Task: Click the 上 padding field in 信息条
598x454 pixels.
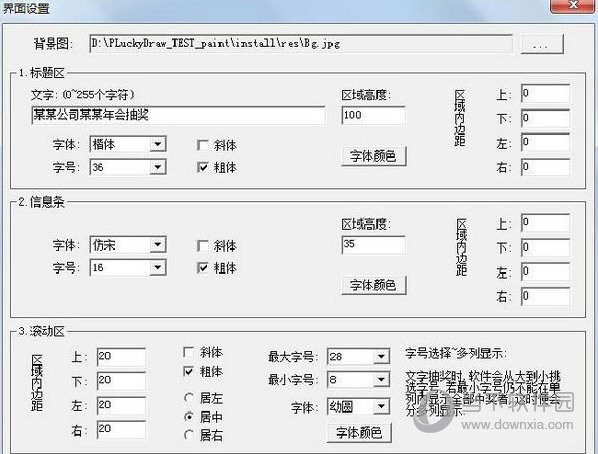Action: coord(545,222)
